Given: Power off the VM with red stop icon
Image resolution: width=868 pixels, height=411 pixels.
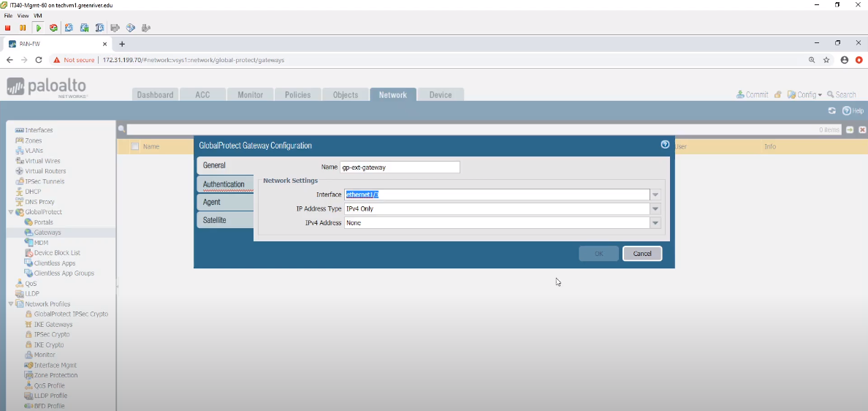Looking at the screenshot, I should pyautogui.click(x=8, y=28).
